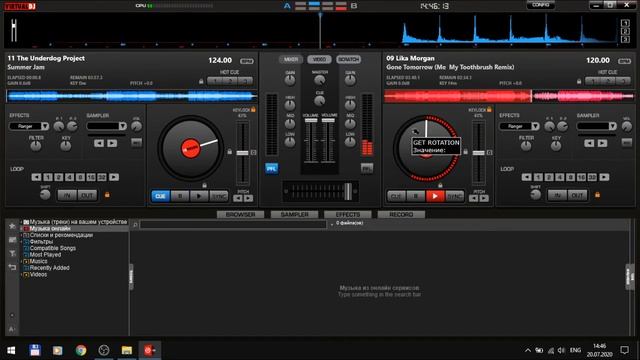Viewport: 640px width, 360px height.
Task: Switch to the SCRATCH center panel
Action: coord(348,60)
